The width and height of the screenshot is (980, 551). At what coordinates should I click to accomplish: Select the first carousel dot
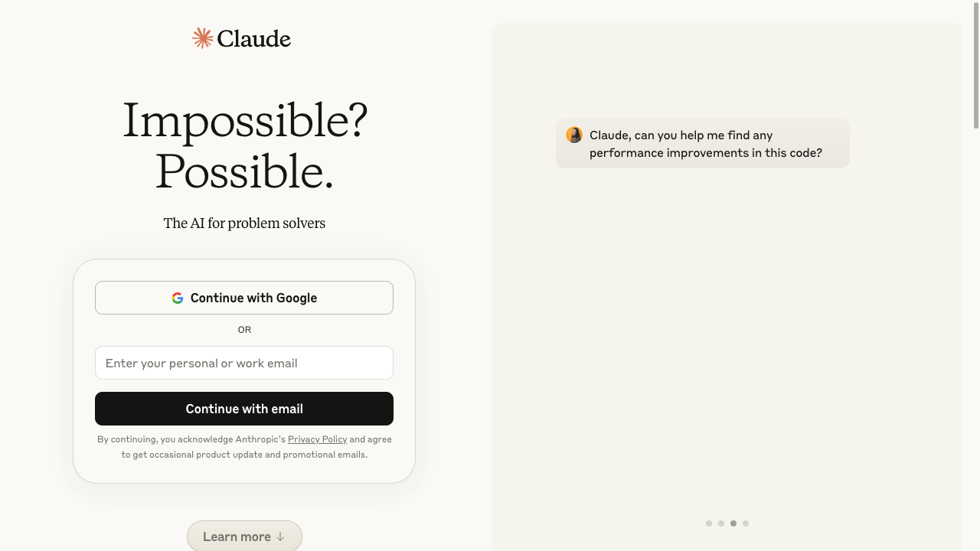(709, 523)
